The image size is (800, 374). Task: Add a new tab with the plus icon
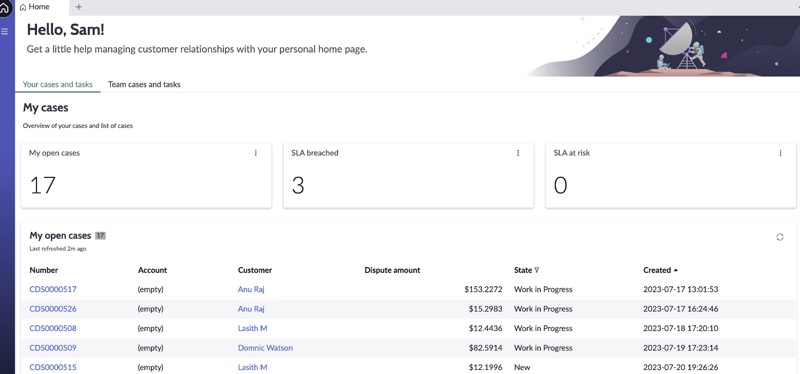(x=79, y=7)
